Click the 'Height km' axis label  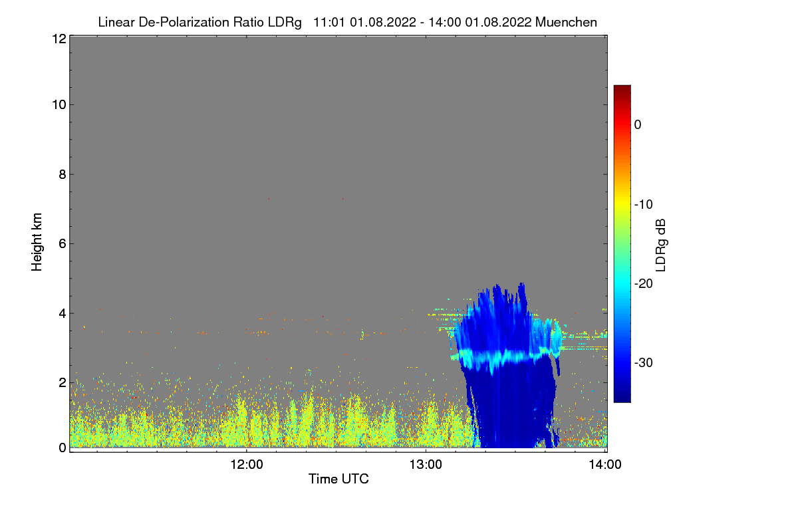point(37,243)
